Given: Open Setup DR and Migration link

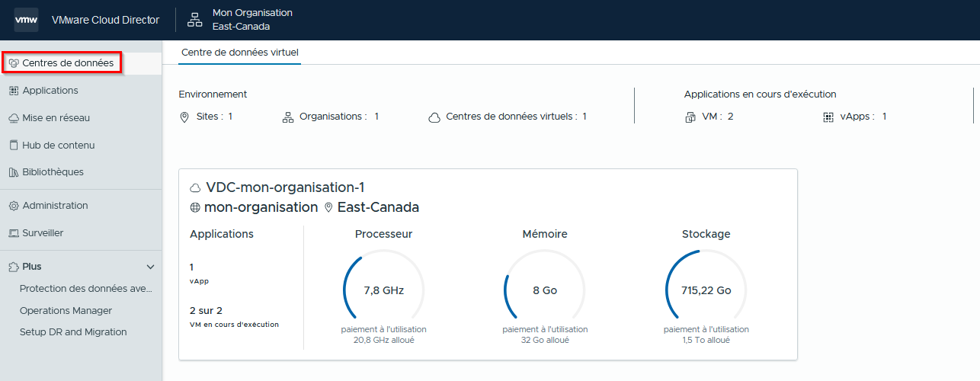Looking at the screenshot, I should (73, 332).
